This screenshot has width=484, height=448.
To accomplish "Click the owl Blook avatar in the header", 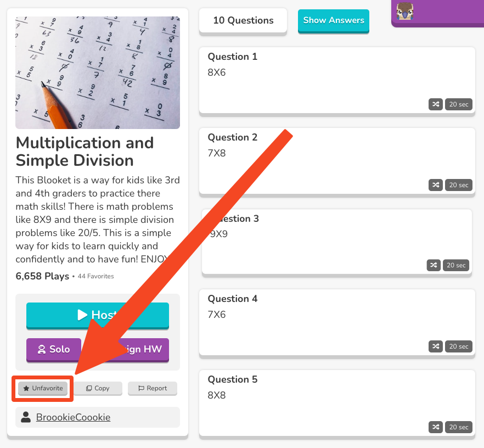I will [x=404, y=12].
